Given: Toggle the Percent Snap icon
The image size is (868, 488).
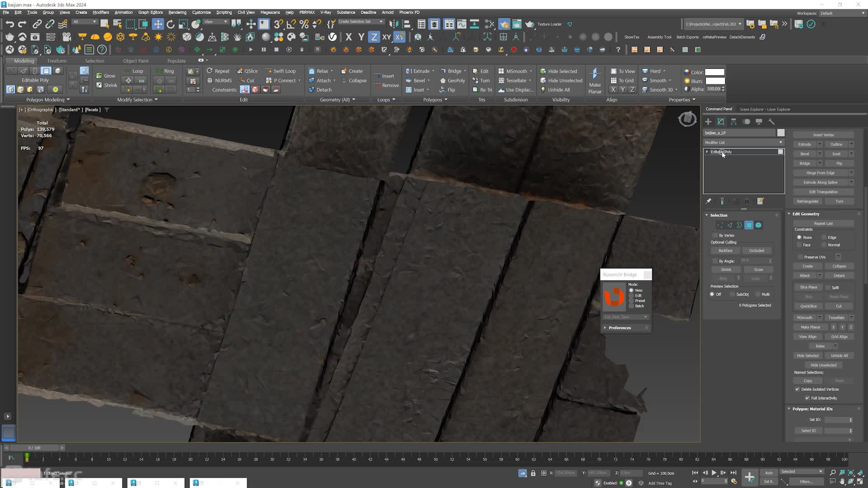Looking at the screenshot, I should 304,24.
